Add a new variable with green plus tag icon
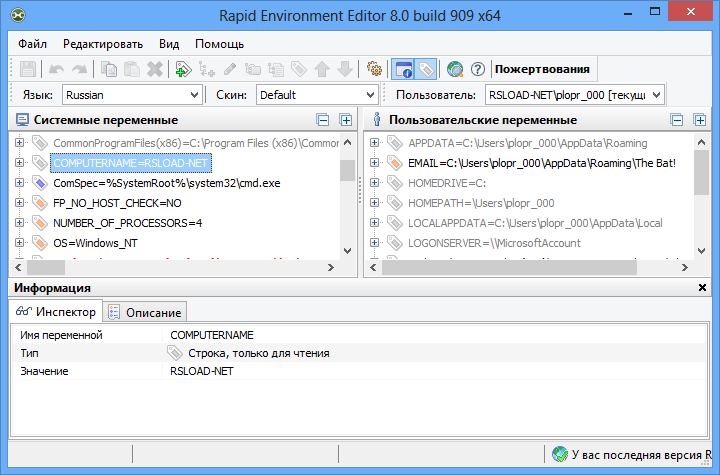 click(x=183, y=69)
